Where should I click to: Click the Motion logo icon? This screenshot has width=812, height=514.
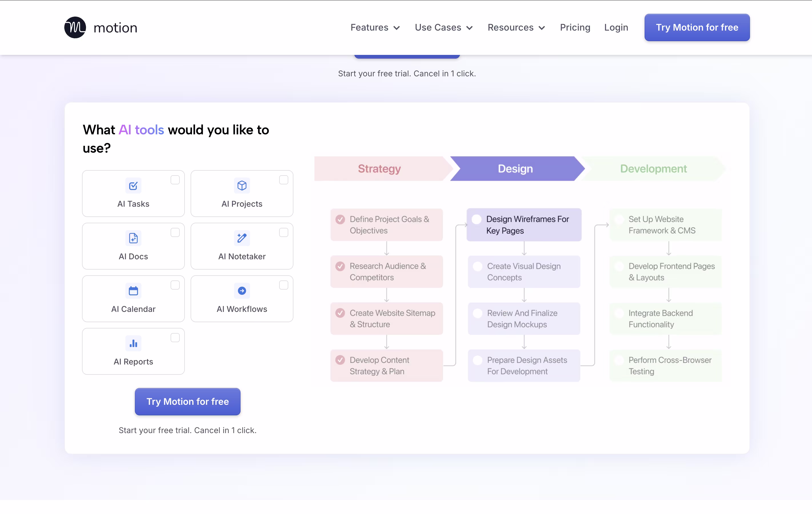pyautogui.click(x=75, y=27)
